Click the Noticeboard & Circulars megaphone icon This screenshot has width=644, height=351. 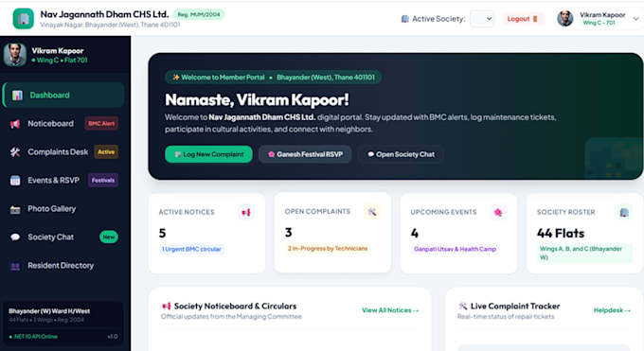point(167,306)
